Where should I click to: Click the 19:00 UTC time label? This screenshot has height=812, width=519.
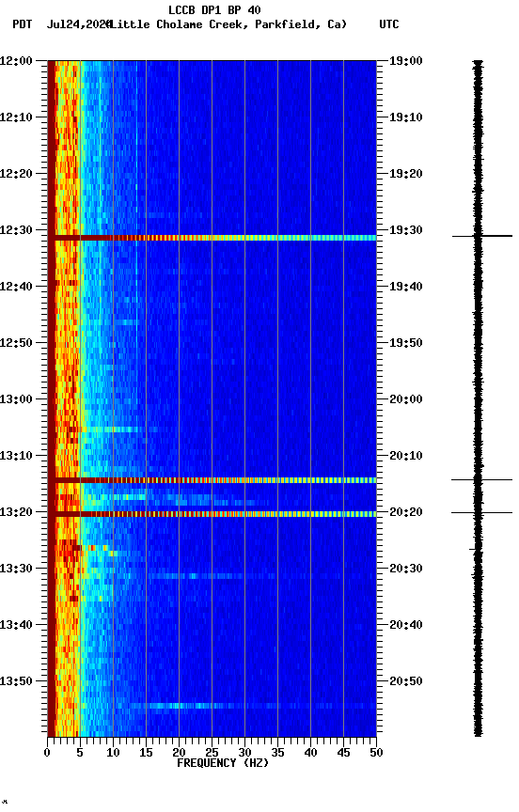click(406, 61)
